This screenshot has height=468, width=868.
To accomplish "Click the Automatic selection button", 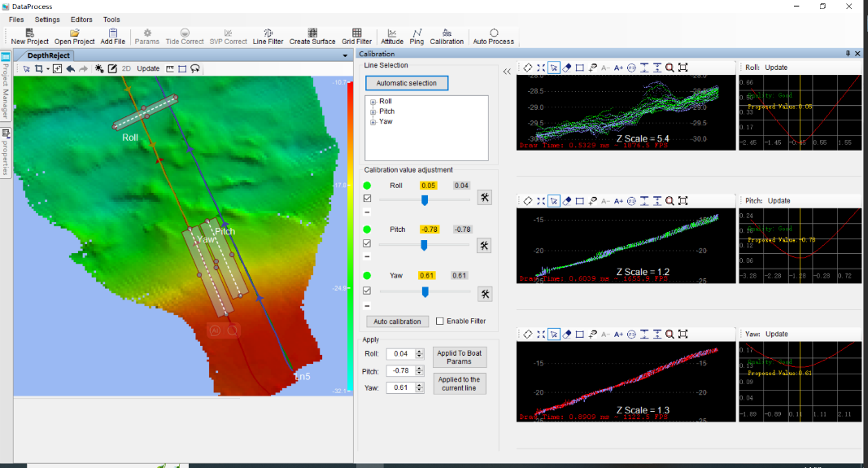I will 407,83.
